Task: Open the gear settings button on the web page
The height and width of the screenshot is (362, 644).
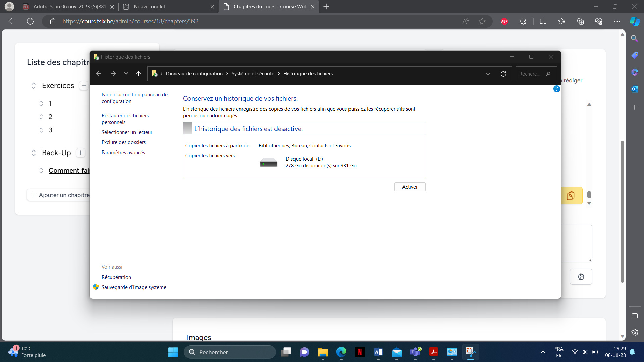Action: point(581,277)
